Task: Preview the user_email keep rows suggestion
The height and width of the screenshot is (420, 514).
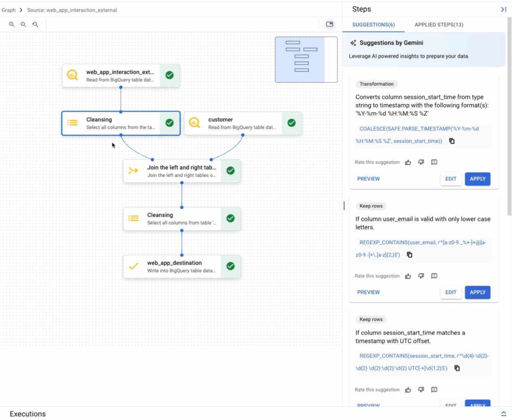Action: [x=368, y=292]
